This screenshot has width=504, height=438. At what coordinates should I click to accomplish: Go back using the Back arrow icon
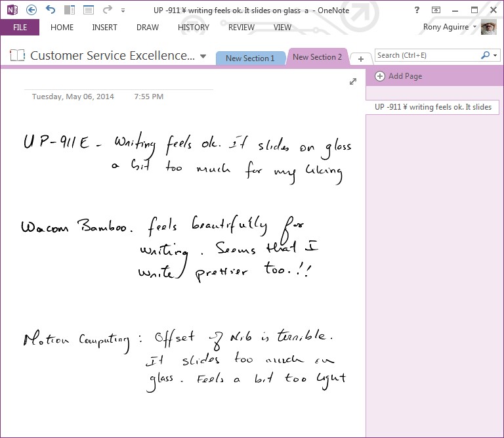31,10
